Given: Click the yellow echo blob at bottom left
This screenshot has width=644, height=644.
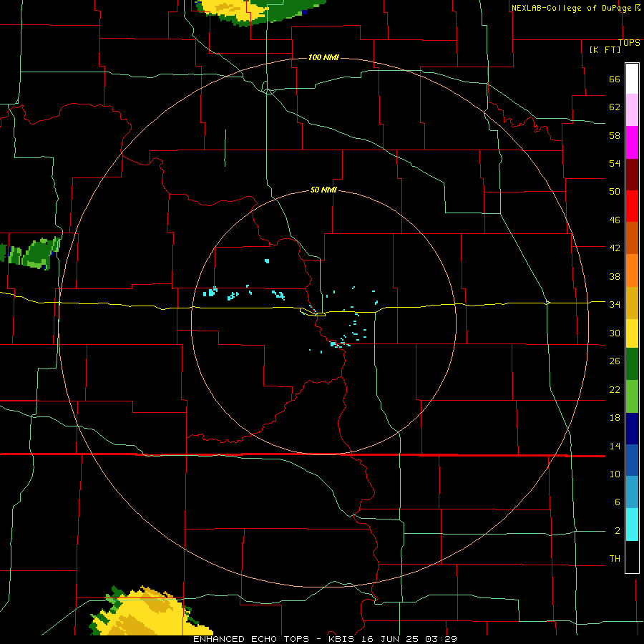Looking at the screenshot, I should pos(150,614).
